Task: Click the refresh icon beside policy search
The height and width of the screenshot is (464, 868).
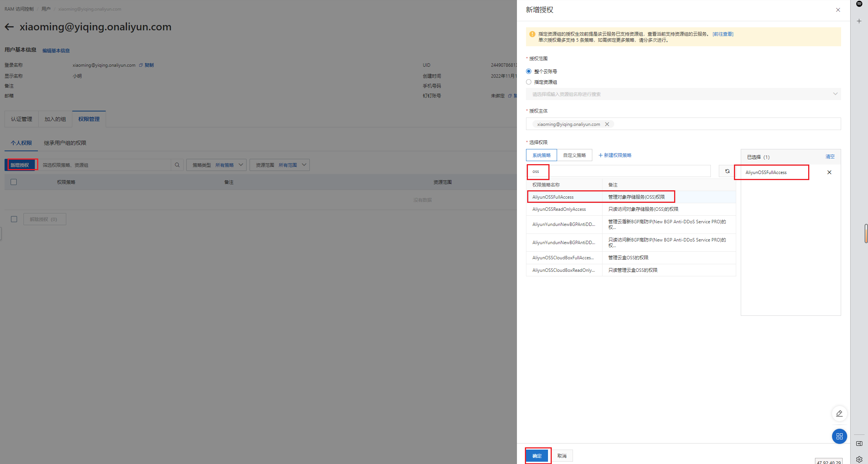Action: tap(727, 171)
